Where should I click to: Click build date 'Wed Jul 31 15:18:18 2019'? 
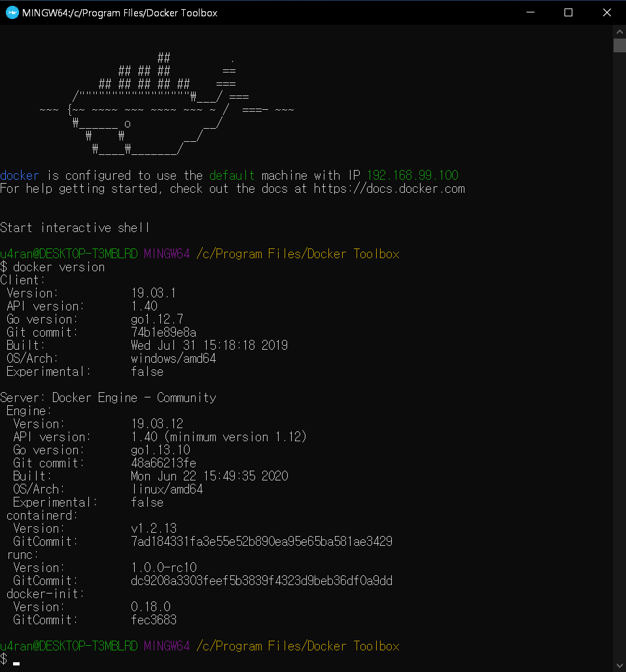209,345
